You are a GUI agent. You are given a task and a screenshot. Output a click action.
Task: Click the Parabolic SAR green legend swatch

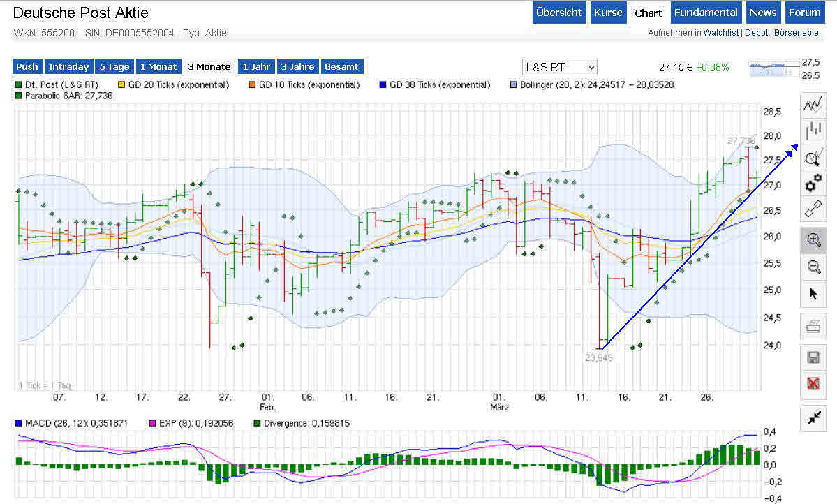tap(18, 96)
